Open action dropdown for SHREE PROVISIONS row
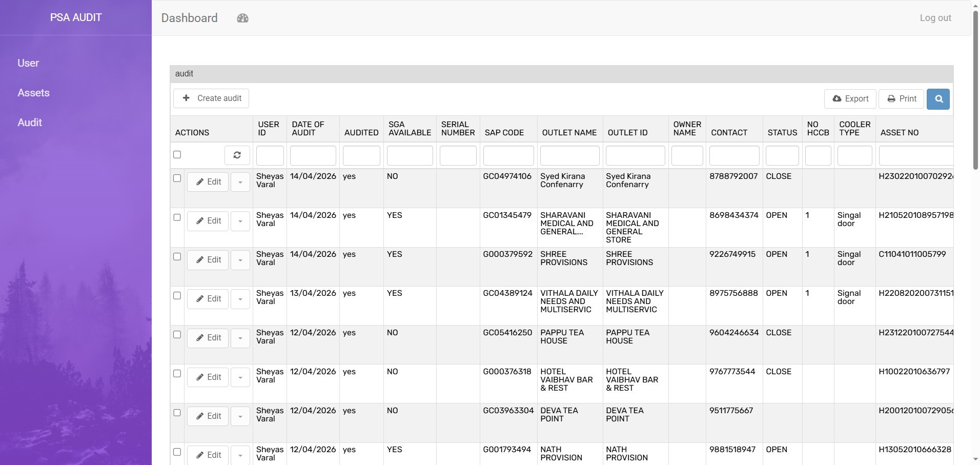This screenshot has width=980, height=465. [240, 260]
